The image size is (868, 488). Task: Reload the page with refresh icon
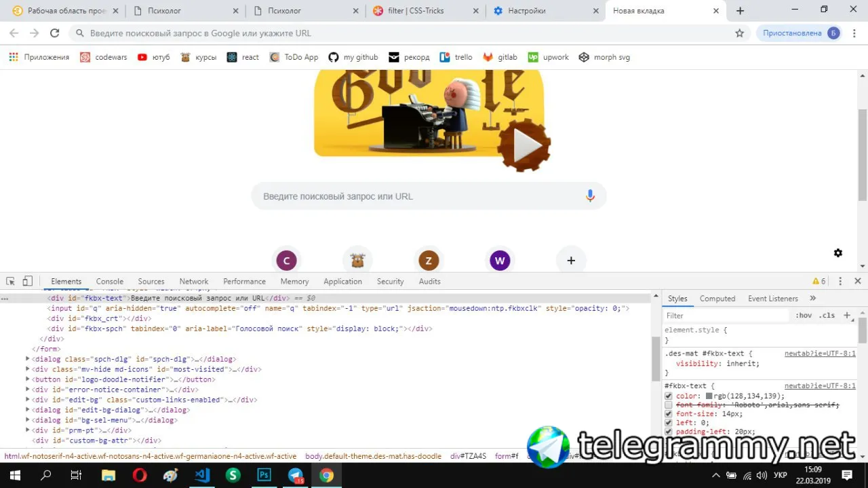[55, 33]
